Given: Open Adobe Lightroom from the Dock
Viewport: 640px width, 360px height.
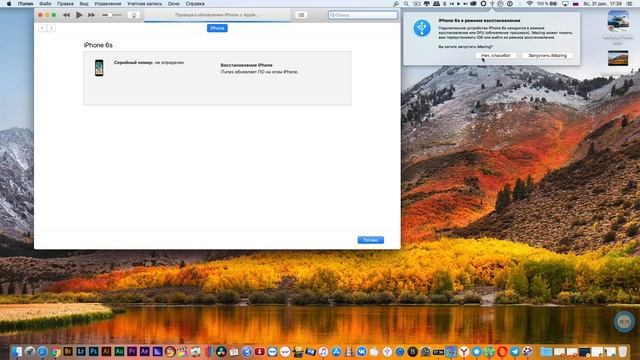Looking at the screenshot, I should point(81,351).
